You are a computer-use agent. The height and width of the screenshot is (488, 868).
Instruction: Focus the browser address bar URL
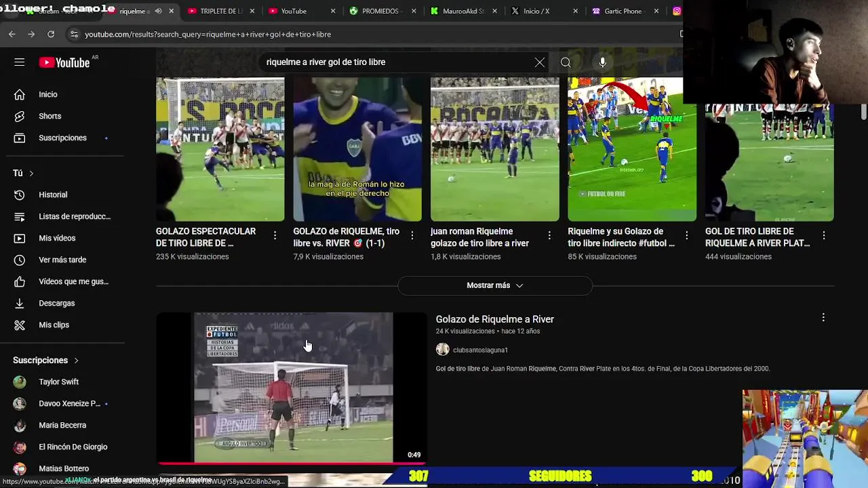[208, 34]
